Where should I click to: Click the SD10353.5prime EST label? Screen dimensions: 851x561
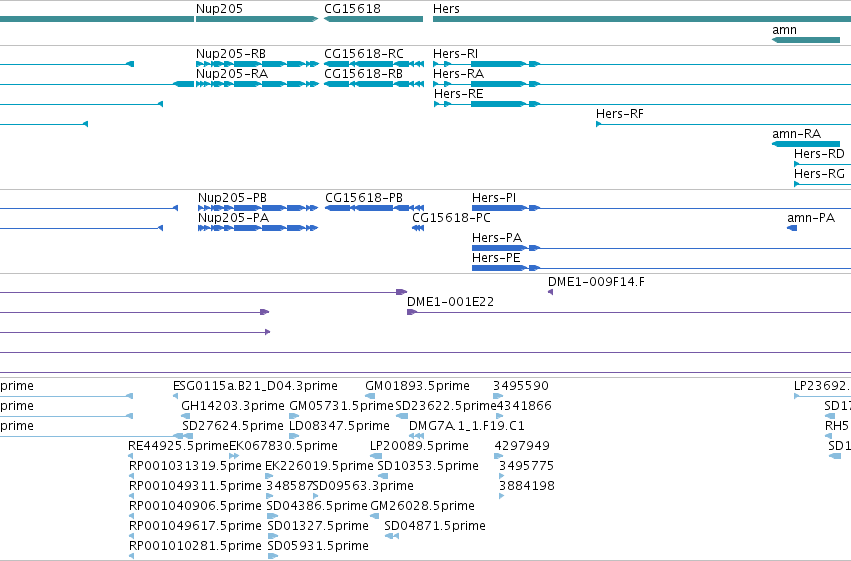pos(428,466)
